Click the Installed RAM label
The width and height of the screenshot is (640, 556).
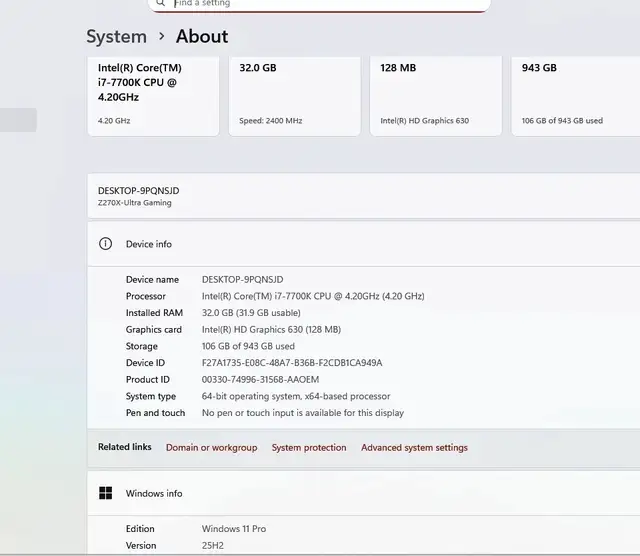point(154,313)
